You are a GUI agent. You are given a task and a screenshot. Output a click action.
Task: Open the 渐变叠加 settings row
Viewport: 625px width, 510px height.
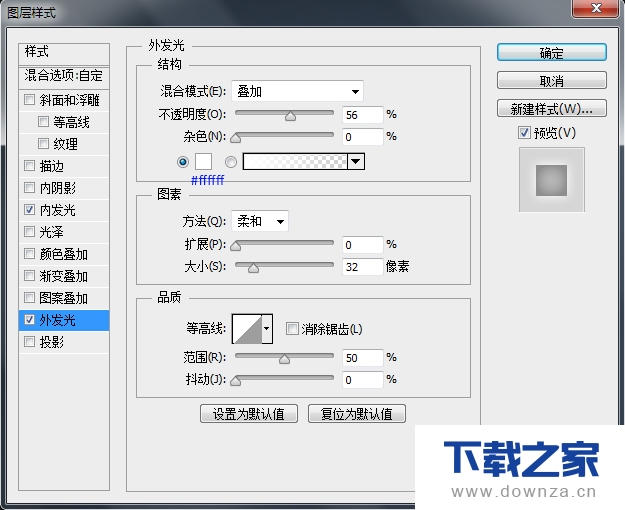[64, 276]
